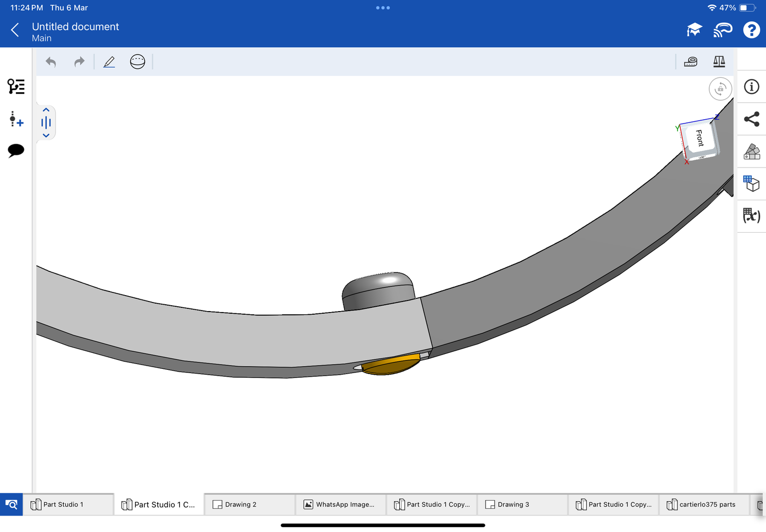Open the Learning Center graduation cap

(694, 30)
